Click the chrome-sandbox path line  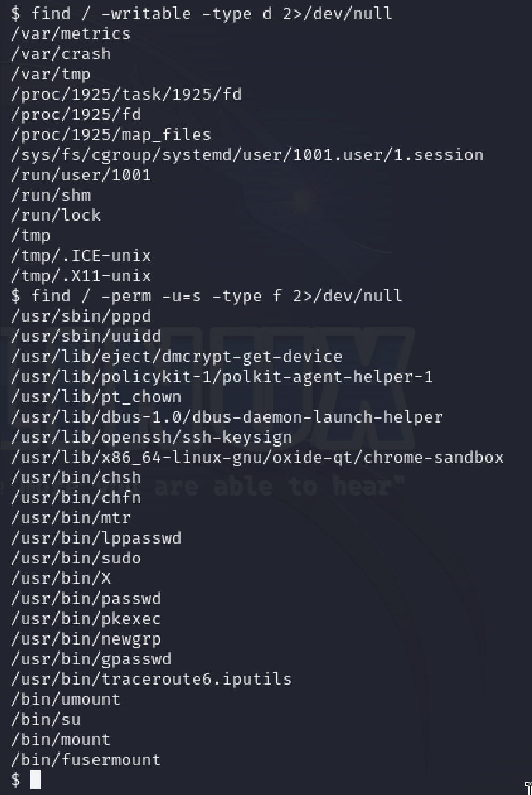tap(257, 457)
